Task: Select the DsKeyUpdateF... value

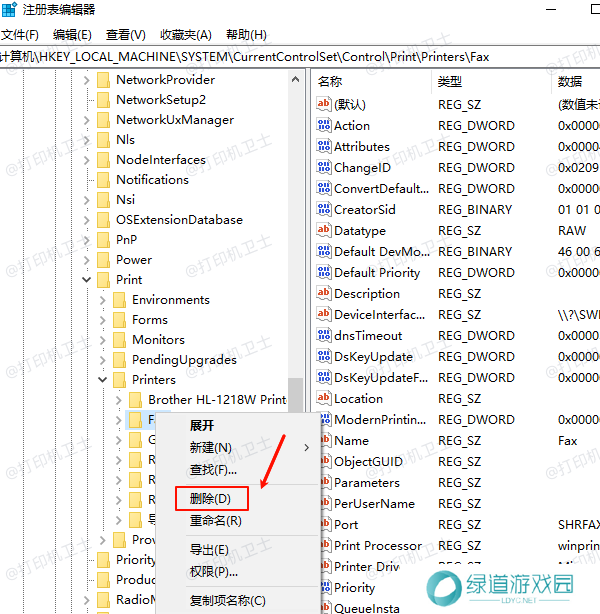Action: (x=381, y=377)
